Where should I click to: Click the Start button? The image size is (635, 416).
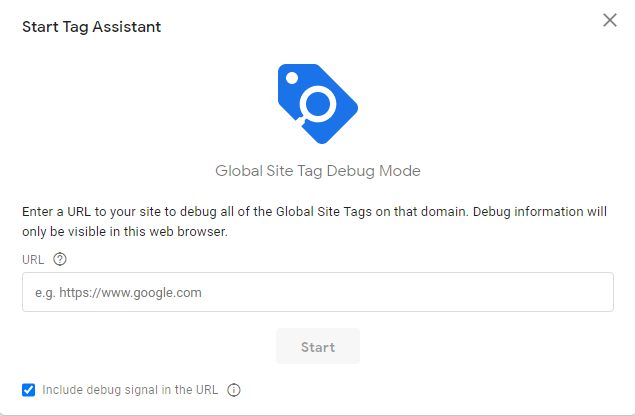coord(318,346)
